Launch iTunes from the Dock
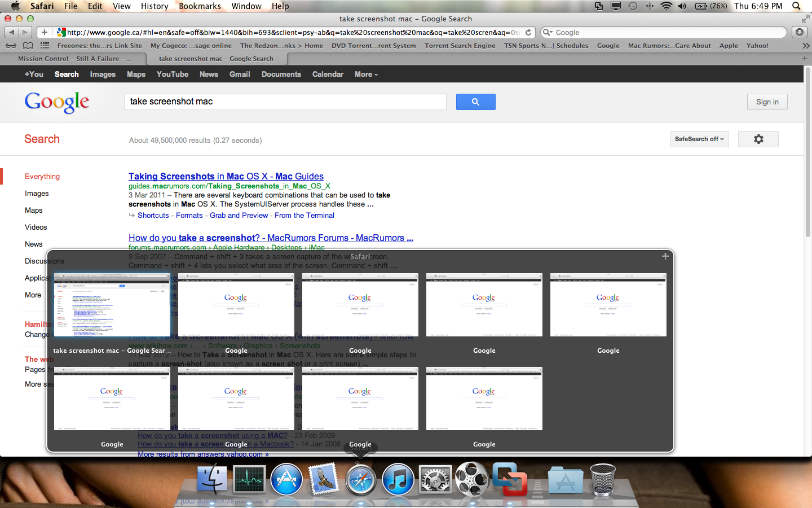The height and width of the screenshot is (508, 812). [x=398, y=479]
